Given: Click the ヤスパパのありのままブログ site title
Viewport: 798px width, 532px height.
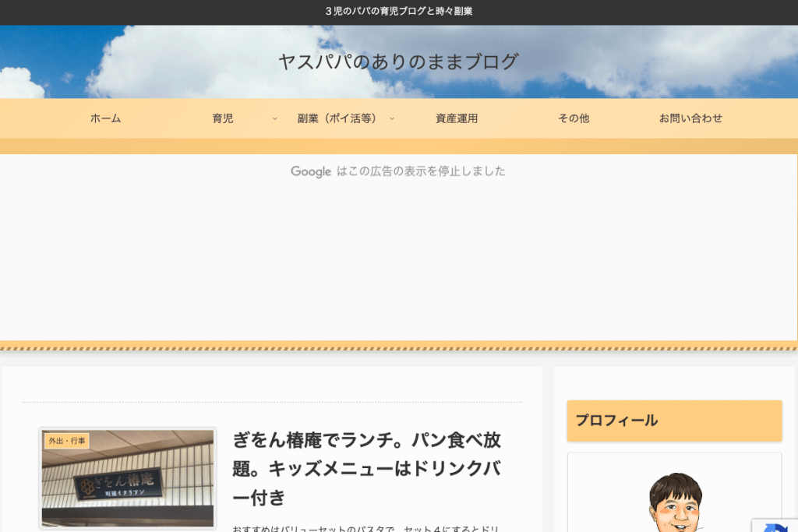Looking at the screenshot, I should (x=398, y=62).
